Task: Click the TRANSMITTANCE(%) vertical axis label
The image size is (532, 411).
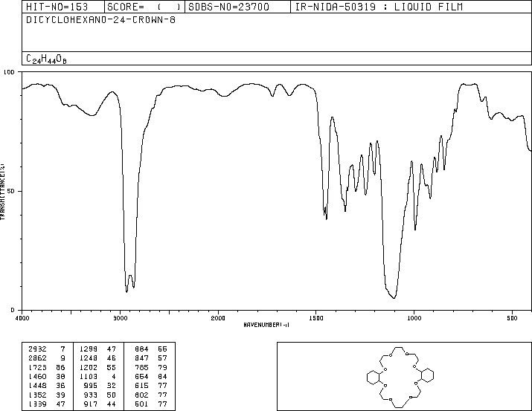Action: [2, 192]
